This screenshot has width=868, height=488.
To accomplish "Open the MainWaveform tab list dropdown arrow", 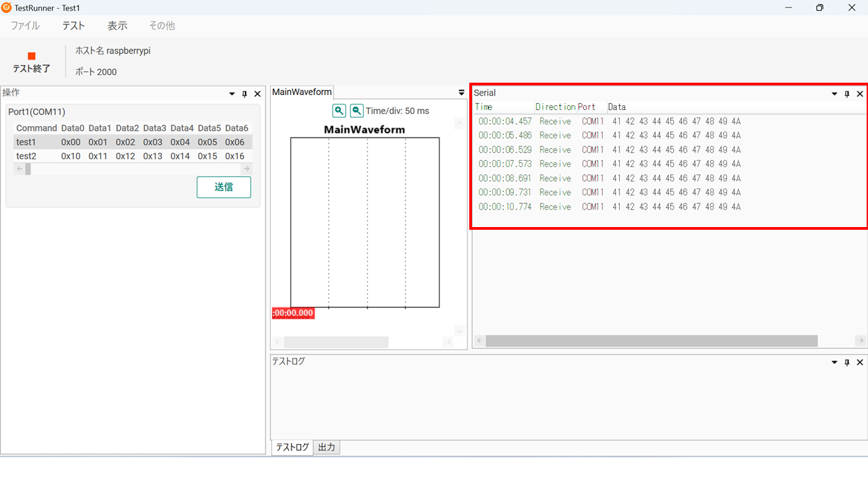I will pyautogui.click(x=462, y=93).
